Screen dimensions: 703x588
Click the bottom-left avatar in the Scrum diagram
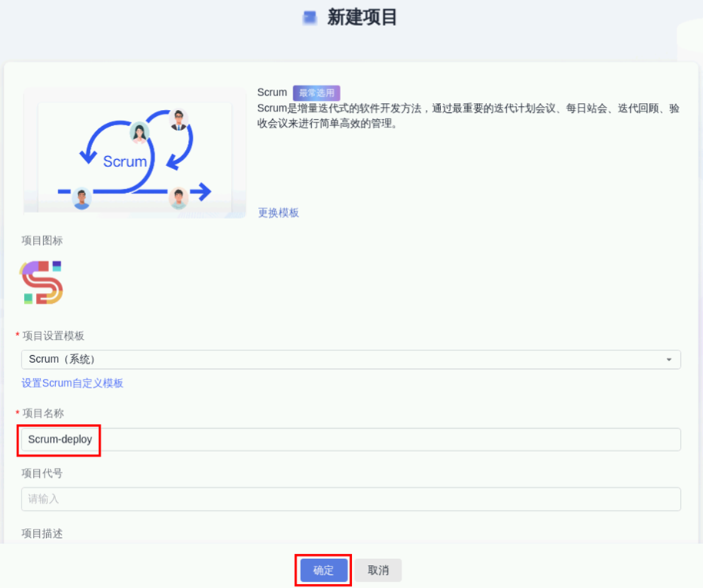81,198
